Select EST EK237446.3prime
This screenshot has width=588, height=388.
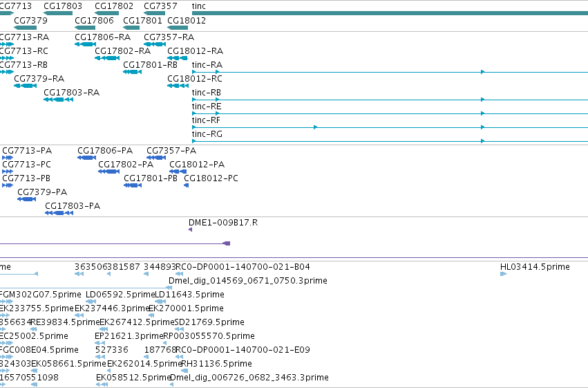[112, 309]
